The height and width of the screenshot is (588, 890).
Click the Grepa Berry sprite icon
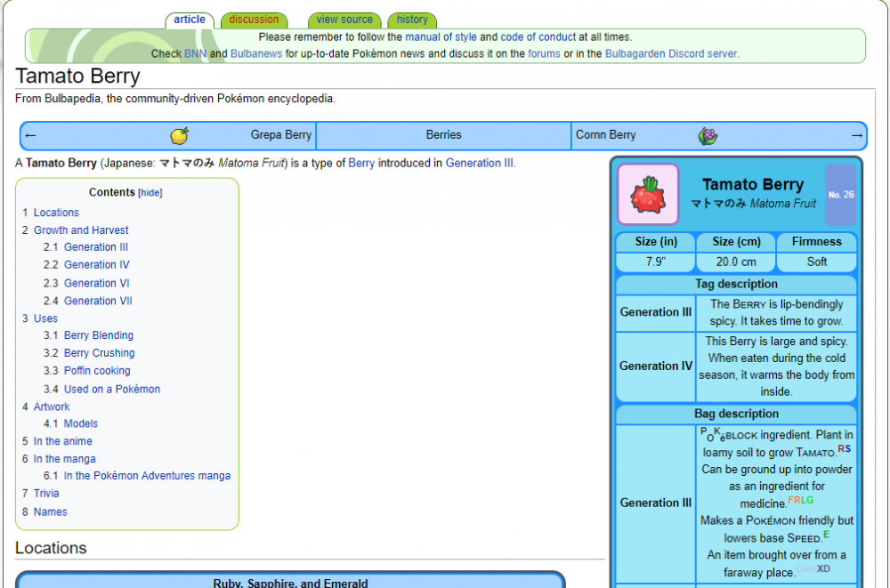(180, 135)
